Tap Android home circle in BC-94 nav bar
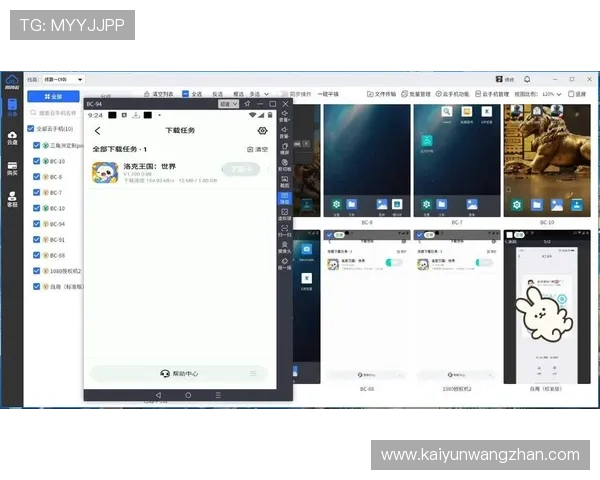This screenshot has height=480, width=600. [x=188, y=395]
